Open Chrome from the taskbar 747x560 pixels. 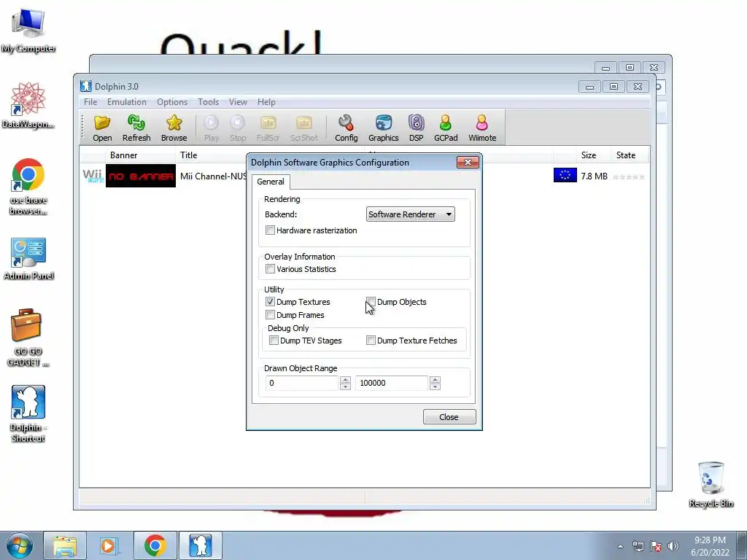(155, 545)
